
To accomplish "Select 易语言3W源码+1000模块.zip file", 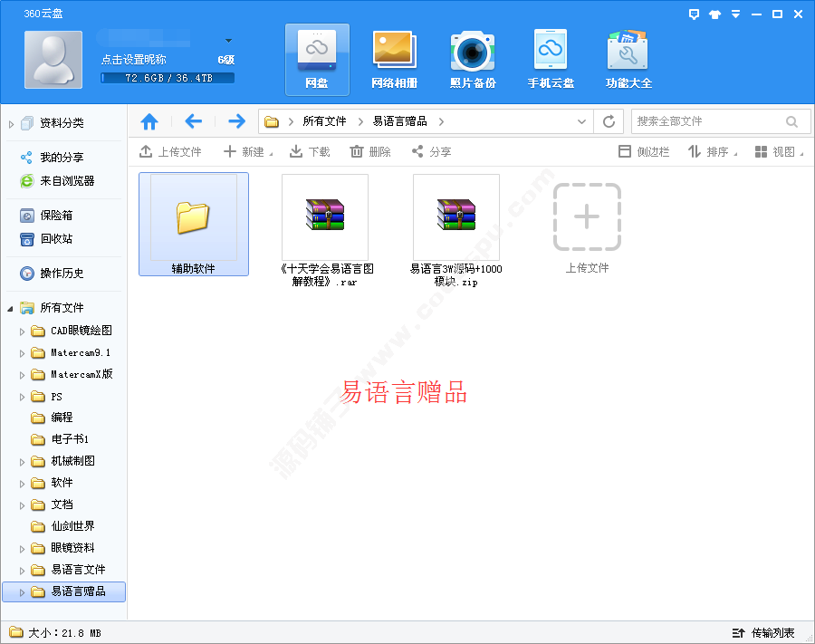I will (456, 231).
